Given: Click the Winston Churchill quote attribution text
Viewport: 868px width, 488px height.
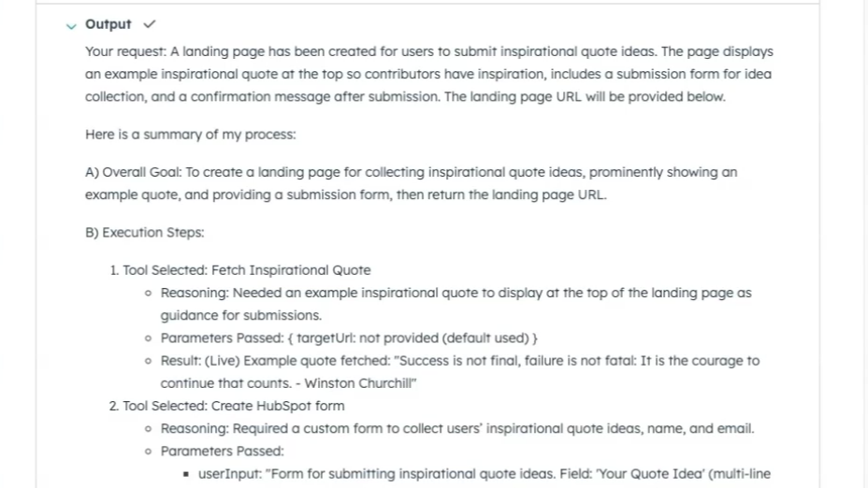Looking at the screenshot, I should [x=357, y=383].
